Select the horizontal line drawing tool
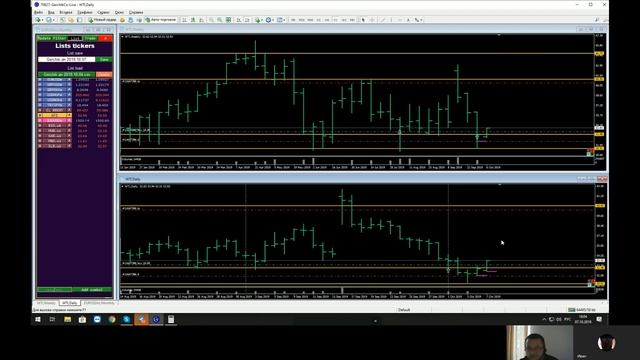 (x=400, y=20)
